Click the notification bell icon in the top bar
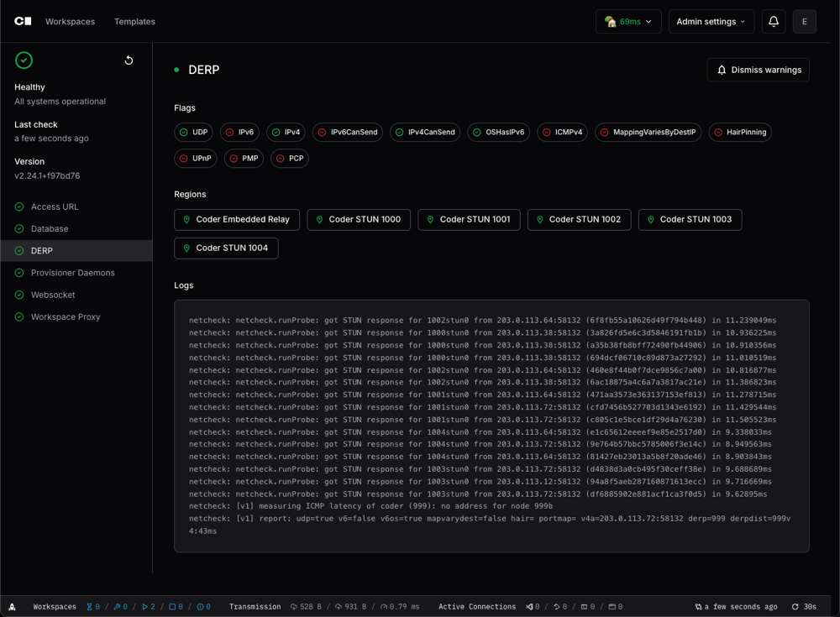The height and width of the screenshot is (617, 840). (x=774, y=21)
